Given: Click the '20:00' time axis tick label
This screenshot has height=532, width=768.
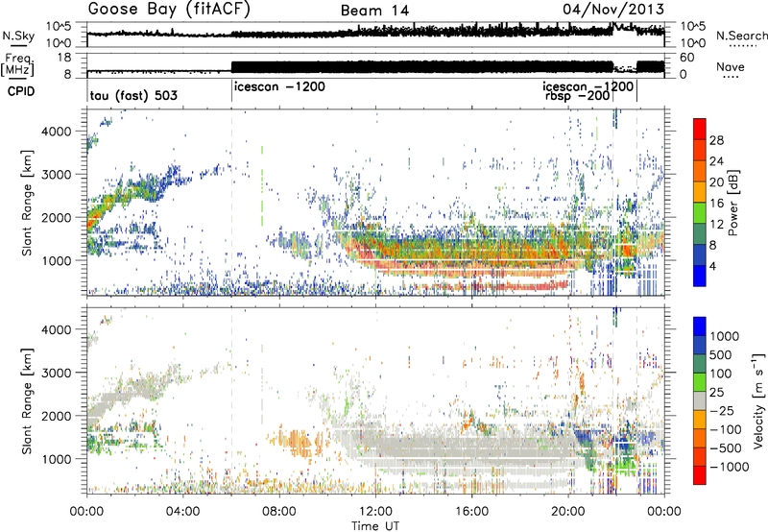Looking at the screenshot, I should click(x=567, y=512).
